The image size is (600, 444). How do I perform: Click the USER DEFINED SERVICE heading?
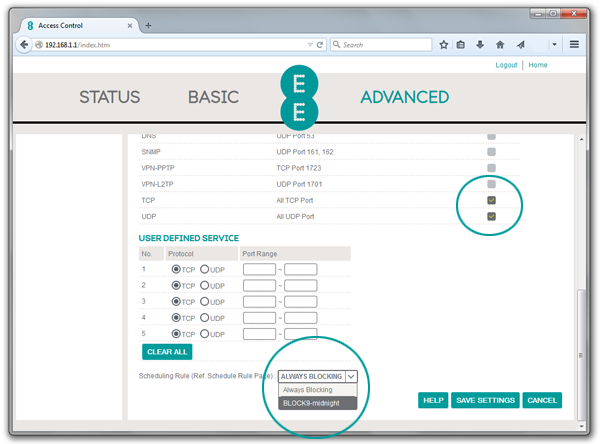tap(189, 238)
